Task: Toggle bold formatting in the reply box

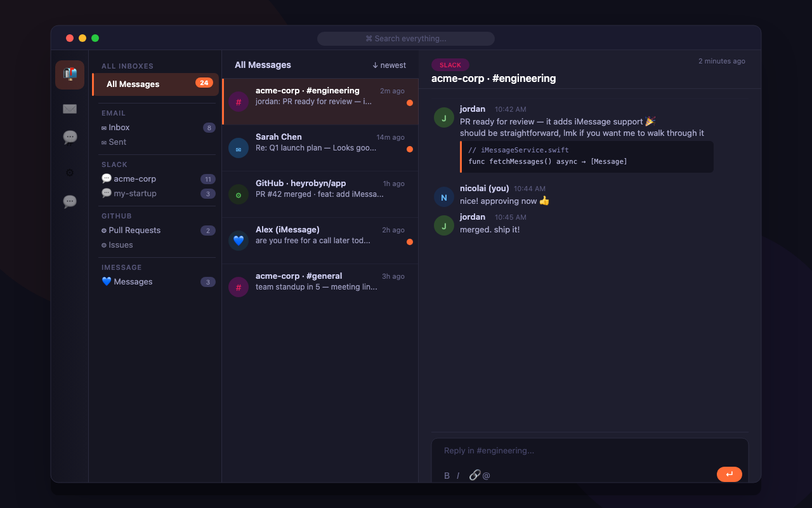Action: [x=447, y=476]
